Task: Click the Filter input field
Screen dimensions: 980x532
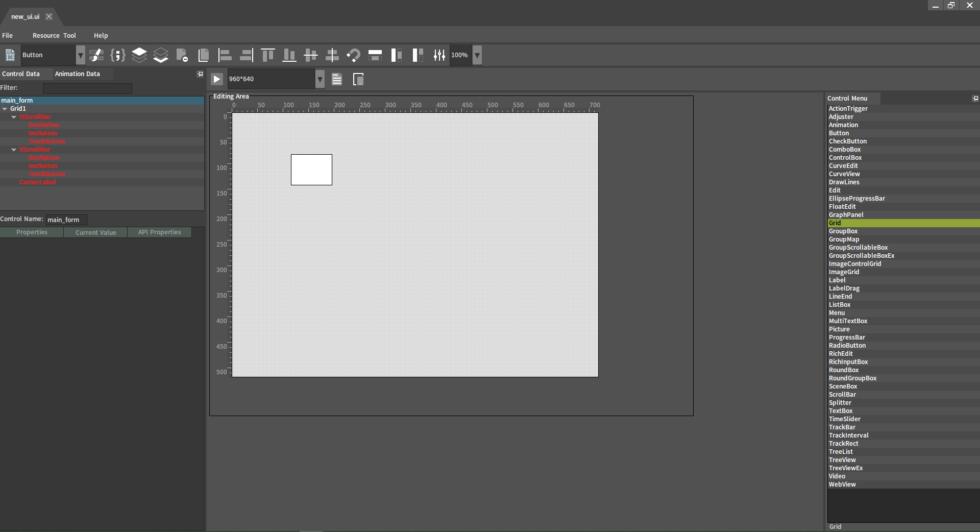Action: tap(87, 88)
